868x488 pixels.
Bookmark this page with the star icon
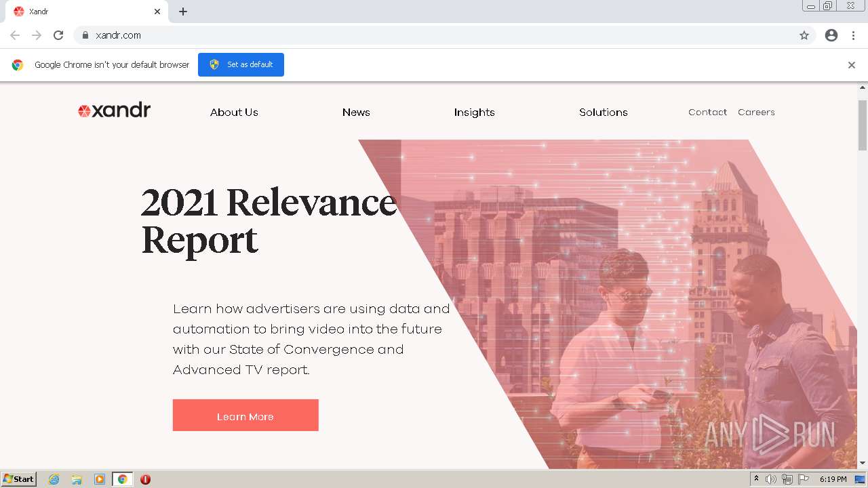(x=804, y=35)
